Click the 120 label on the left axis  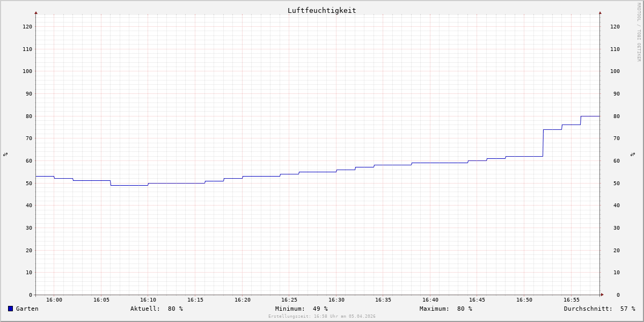coord(27,26)
